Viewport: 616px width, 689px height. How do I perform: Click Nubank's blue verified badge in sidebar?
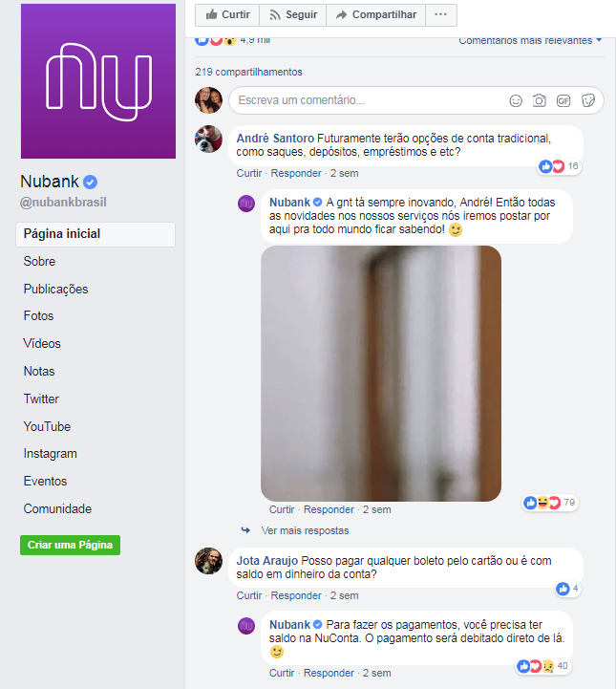point(90,182)
